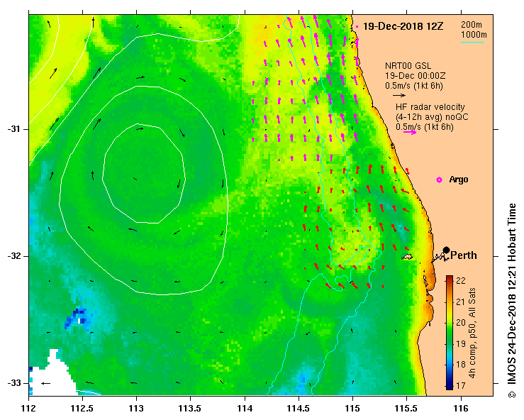
Task: Click the 18 value on color scale
Action: pyautogui.click(x=460, y=364)
